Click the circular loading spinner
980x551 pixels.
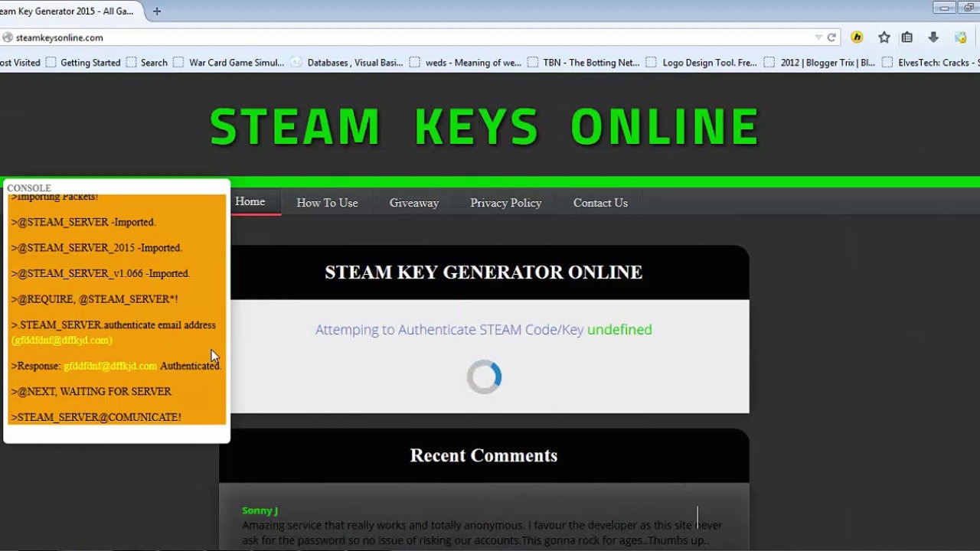click(x=484, y=377)
